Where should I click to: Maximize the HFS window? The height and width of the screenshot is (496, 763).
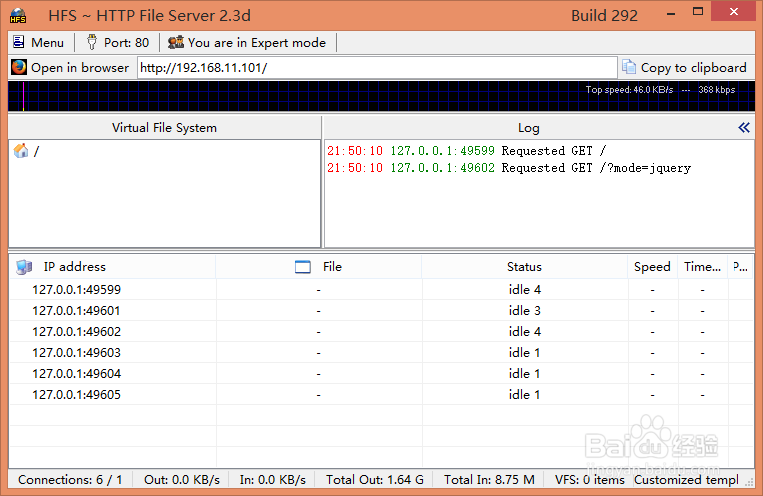698,12
